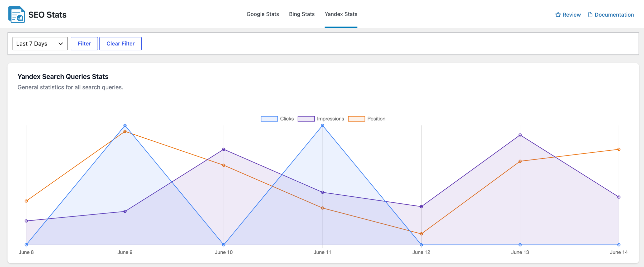The width and height of the screenshot is (644, 267).
Task: Click the June 12 axis label
Action: [x=421, y=252]
